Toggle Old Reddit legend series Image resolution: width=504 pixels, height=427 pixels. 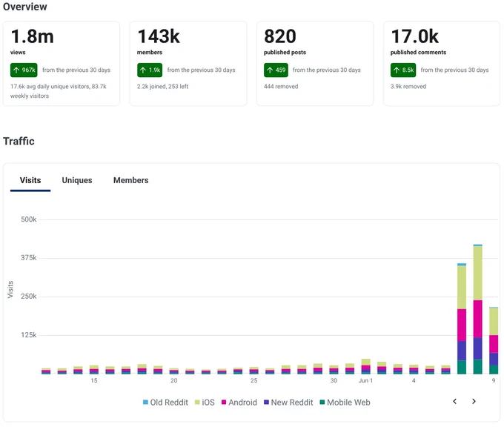[x=165, y=403]
